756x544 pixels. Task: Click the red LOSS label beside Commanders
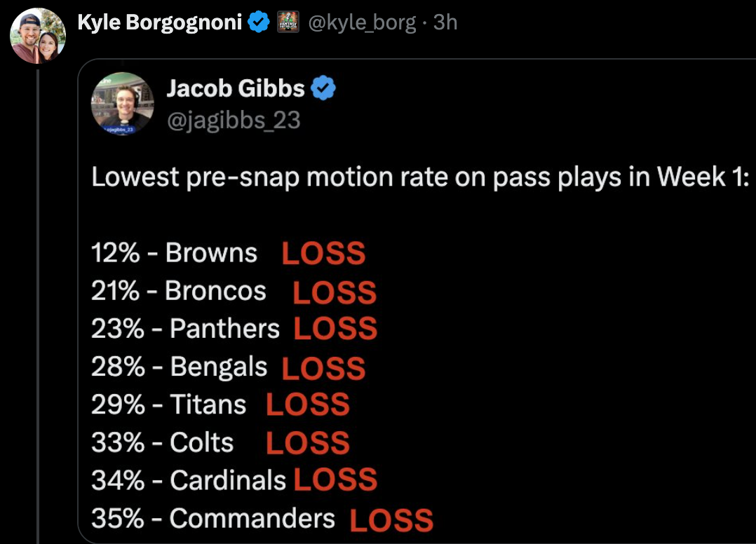(391, 520)
